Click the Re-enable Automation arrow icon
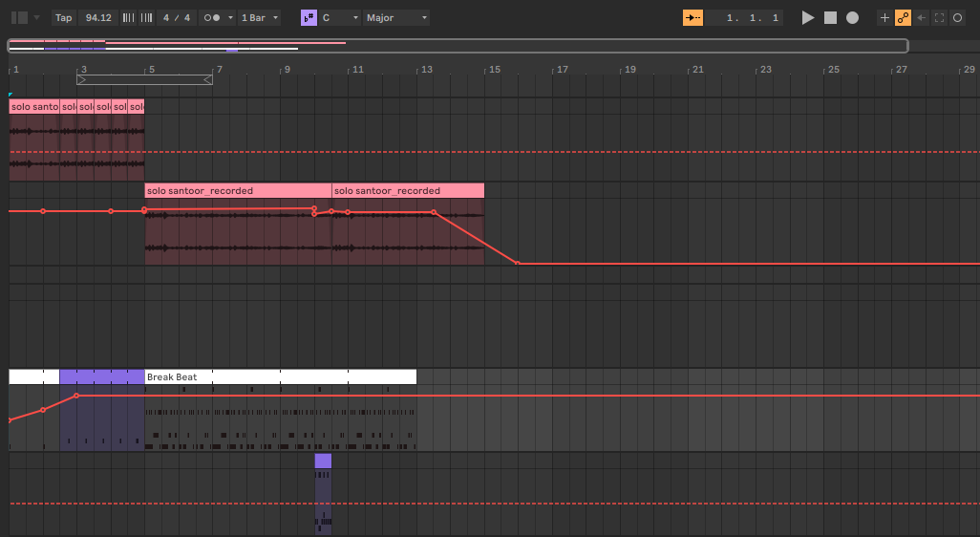 [921, 17]
